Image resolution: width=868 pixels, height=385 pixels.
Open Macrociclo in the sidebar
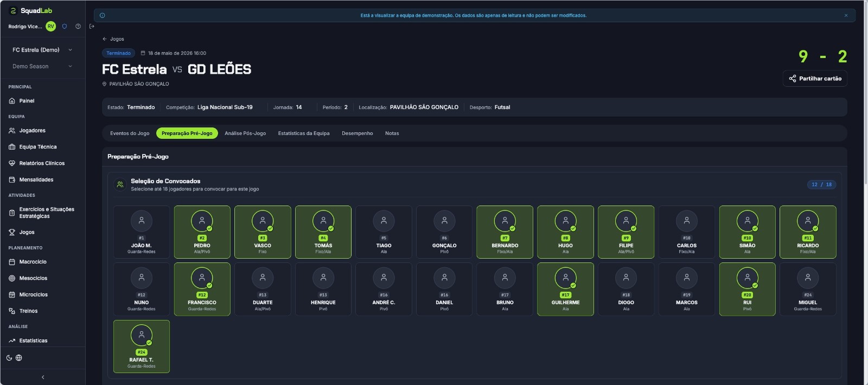(42, 262)
